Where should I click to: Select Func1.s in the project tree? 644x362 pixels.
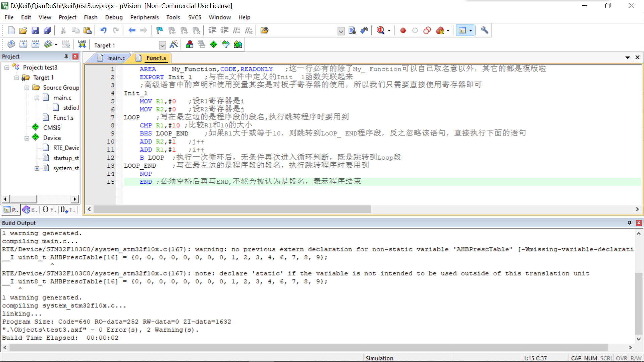coord(63,118)
